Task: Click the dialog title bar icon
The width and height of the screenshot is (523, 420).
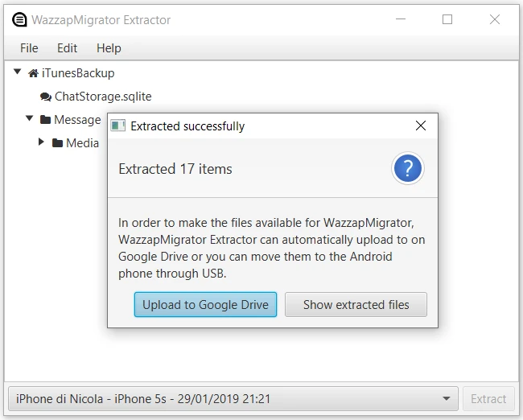Action: tap(117, 126)
